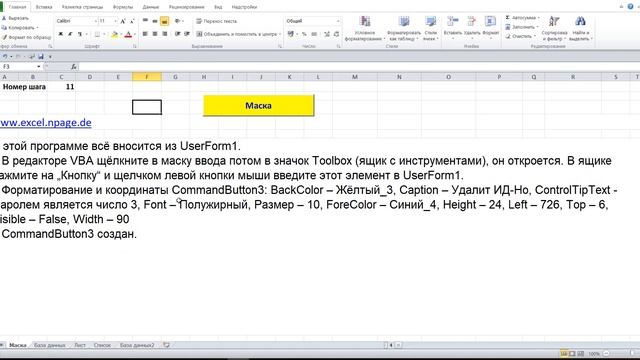
Task: Apply percent style format
Action: (304, 34)
